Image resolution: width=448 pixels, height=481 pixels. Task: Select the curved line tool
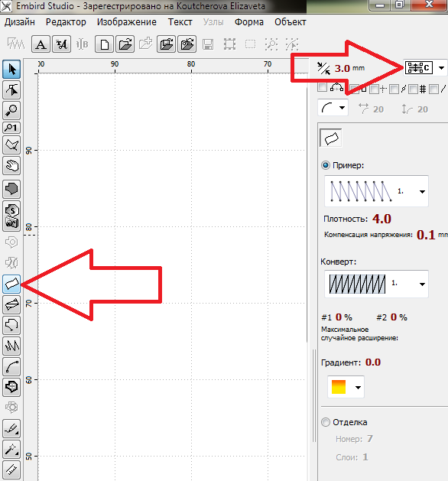point(11,366)
